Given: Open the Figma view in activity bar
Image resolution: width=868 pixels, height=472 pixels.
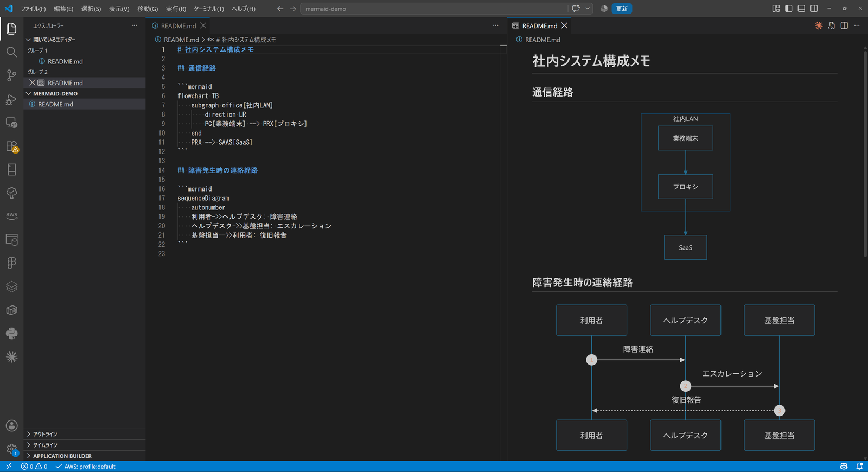Looking at the screenshot, I should click(11, 263).
